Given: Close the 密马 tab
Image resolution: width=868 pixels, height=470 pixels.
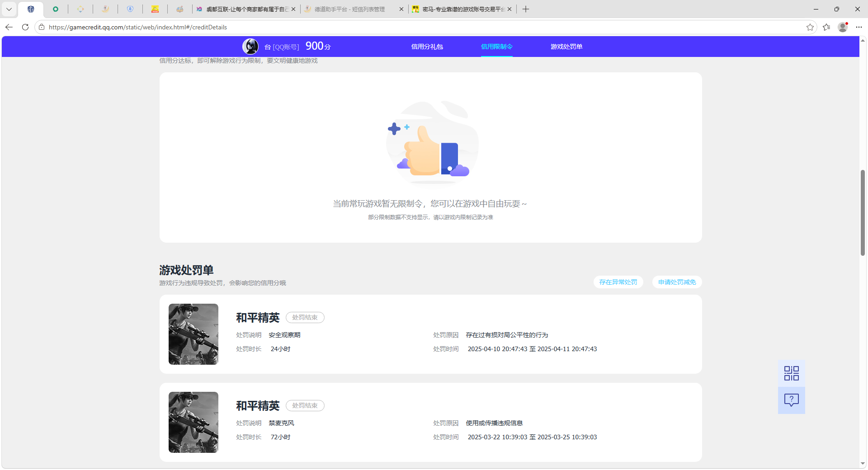Looking at the screenshot, I should tap(509, 9).
